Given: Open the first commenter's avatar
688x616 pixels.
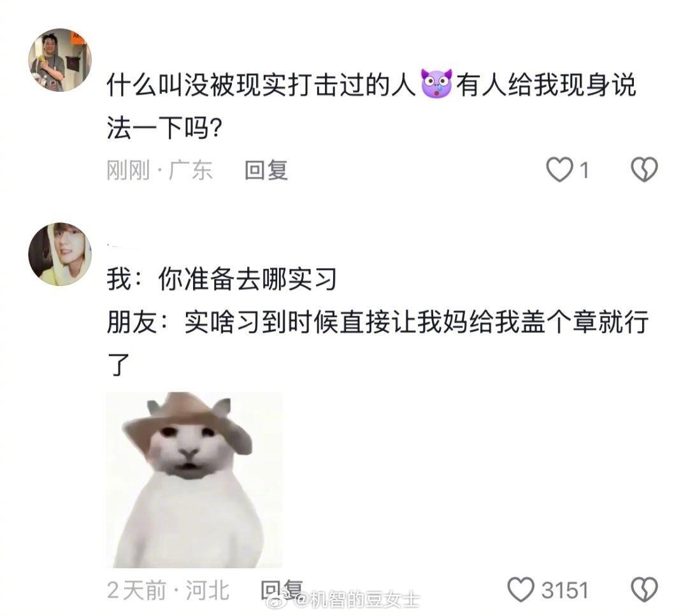Looking at the screenshot, I should coord(60,60).
